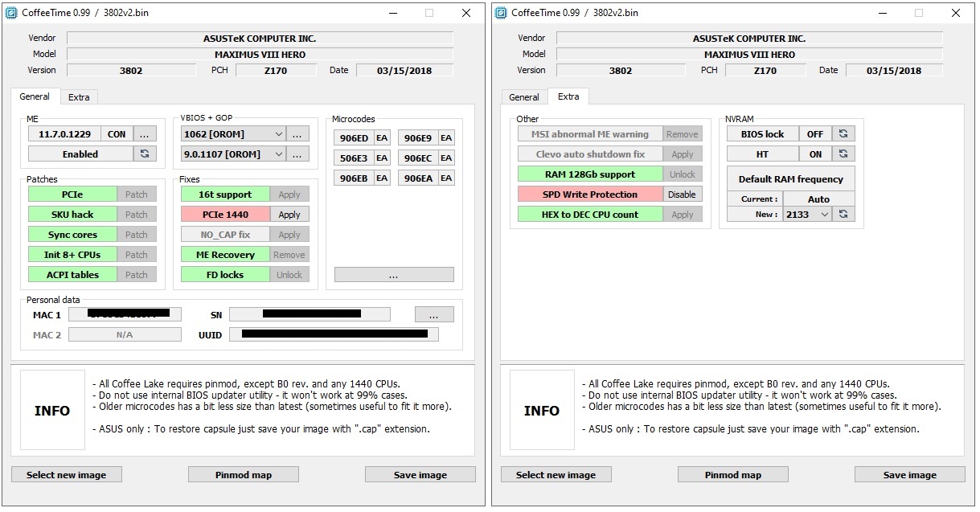Click the PCIe 1440 red fix label

[x=225, y=214]
